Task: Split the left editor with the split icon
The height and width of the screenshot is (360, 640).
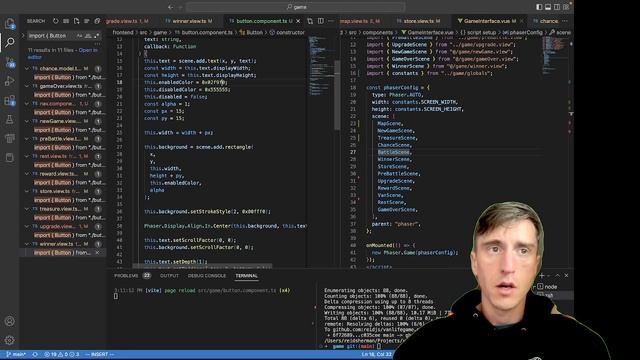Action: (x=321, y=21)
